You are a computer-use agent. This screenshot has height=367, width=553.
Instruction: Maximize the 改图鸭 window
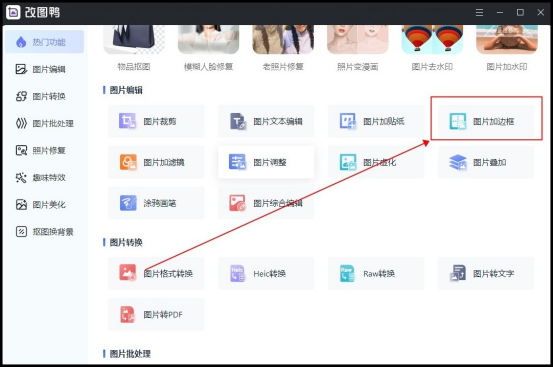click(x=520, y=13)
